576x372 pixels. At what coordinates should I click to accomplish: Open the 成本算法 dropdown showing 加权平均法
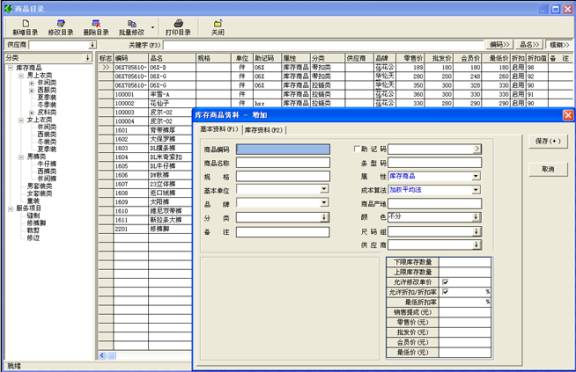476,190
